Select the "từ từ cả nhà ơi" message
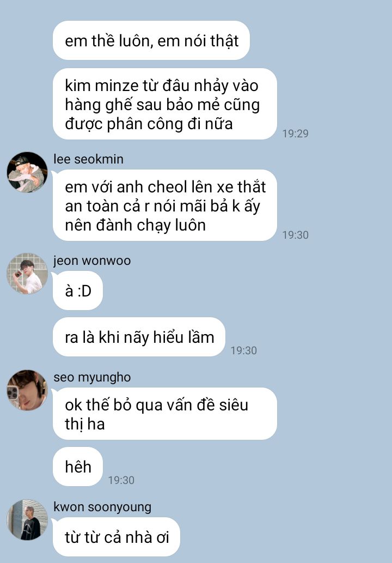The width and height of the screenshot is (392, 563). tap(117, 537)
